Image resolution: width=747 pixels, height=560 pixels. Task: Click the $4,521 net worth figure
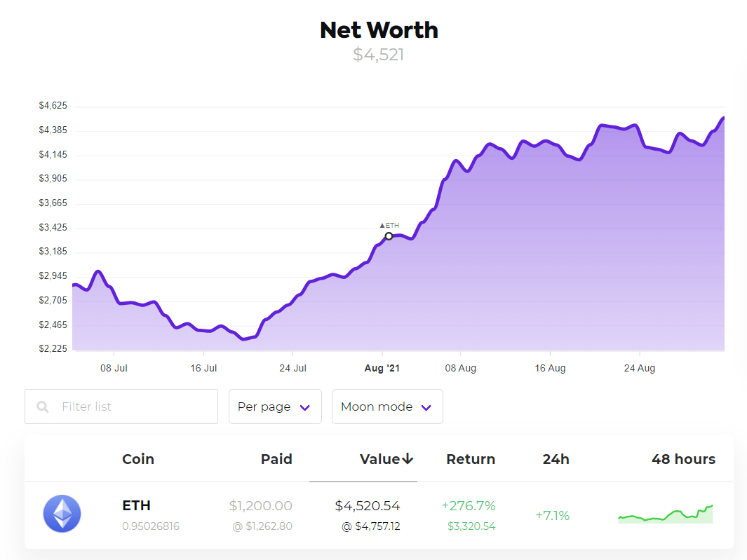[x=379, y=55]
